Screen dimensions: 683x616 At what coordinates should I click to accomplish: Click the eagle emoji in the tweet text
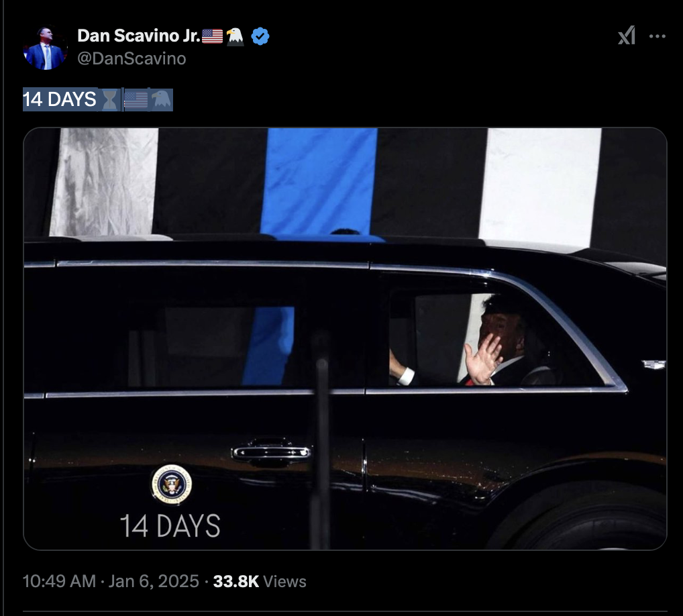pyautogui.click(x=162, y=100)
